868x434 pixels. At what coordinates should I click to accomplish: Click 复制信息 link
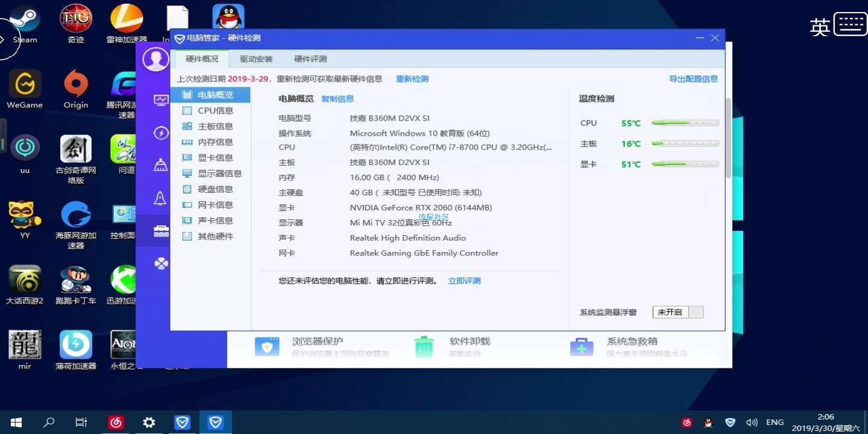pyautogui.click(x=338, y=99)
